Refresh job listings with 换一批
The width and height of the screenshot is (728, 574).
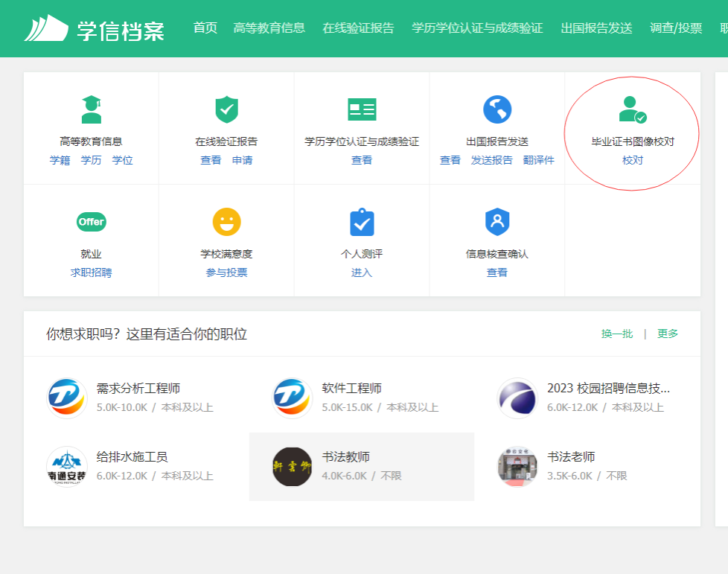[x=616, y=334]
